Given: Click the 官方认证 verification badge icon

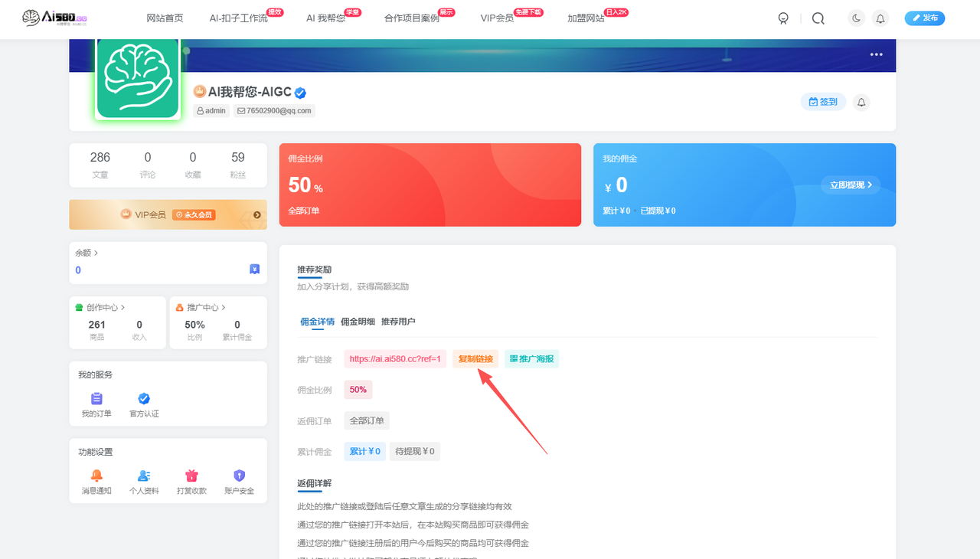Looking at the screenshot, I should pyautogui.click(x=143, y=399).
